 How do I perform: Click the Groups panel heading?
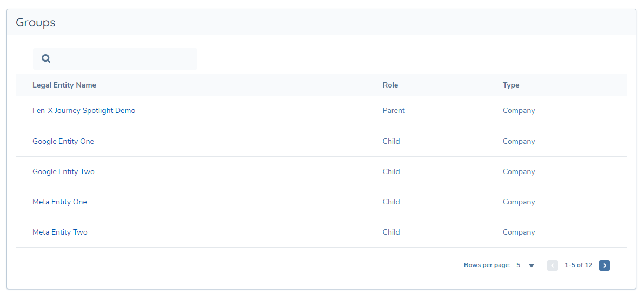pos(36,23)
